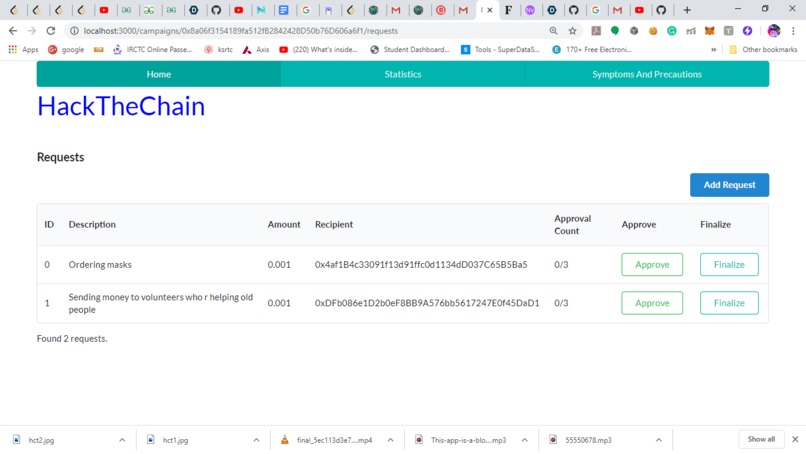
Task: Reload the page with the refresh icon
Action: point(50,31)
